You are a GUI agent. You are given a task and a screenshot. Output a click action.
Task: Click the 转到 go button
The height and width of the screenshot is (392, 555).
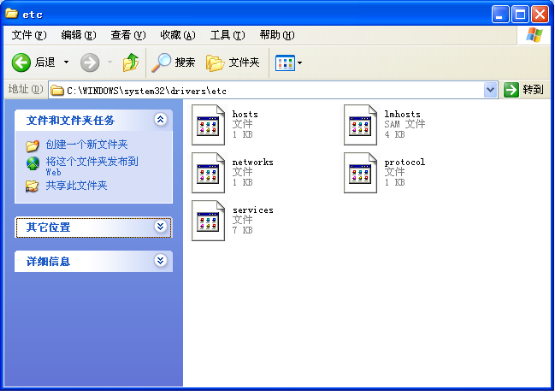524,90
